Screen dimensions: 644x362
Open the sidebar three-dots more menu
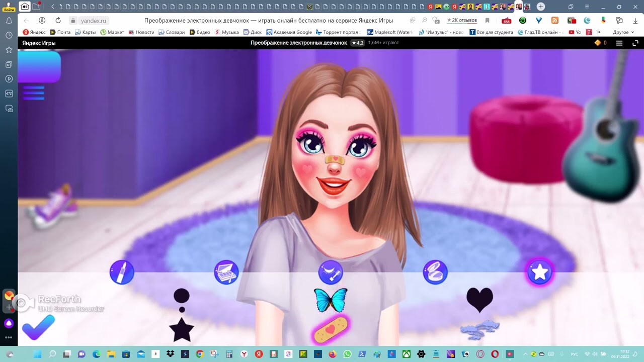tap(9, 337)
